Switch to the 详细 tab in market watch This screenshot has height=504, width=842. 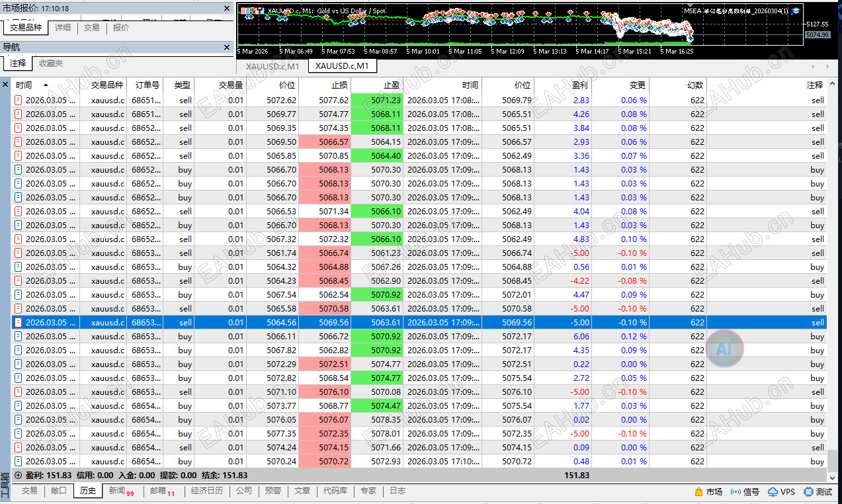point(63,28)
